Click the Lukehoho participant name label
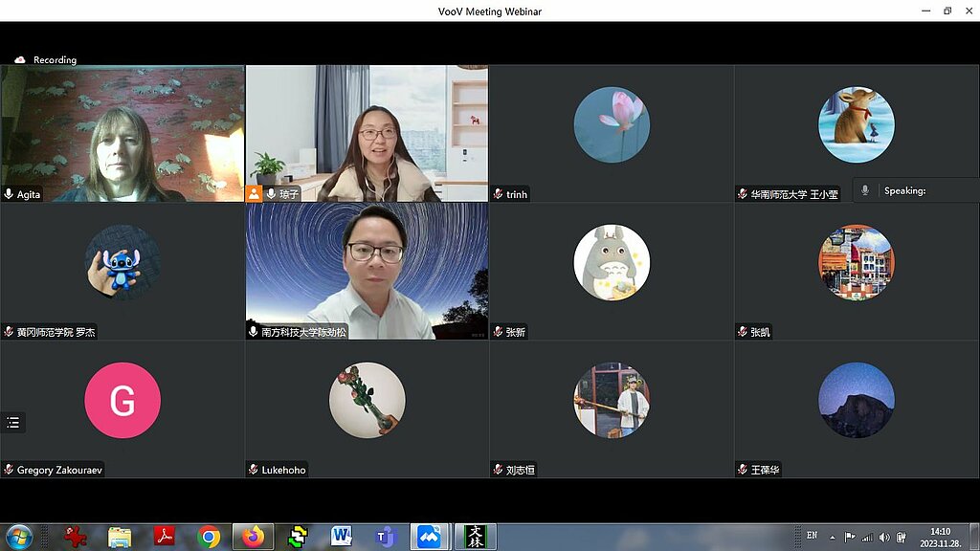 (x=285, y=470)
